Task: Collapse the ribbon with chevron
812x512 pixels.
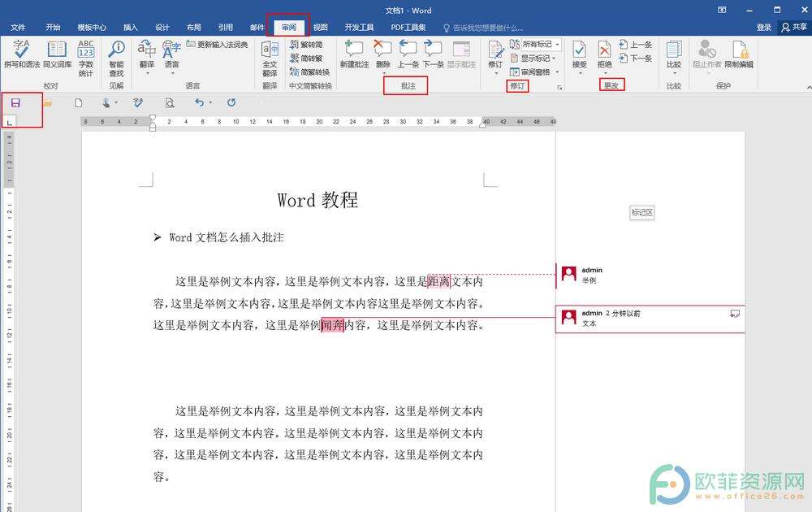Action: coord(809,88)
